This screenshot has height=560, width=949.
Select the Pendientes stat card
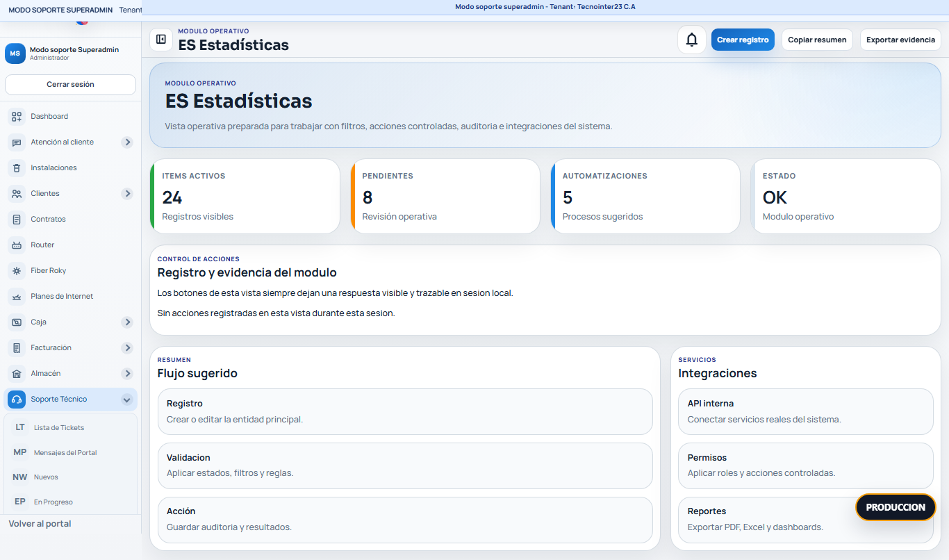445,197
